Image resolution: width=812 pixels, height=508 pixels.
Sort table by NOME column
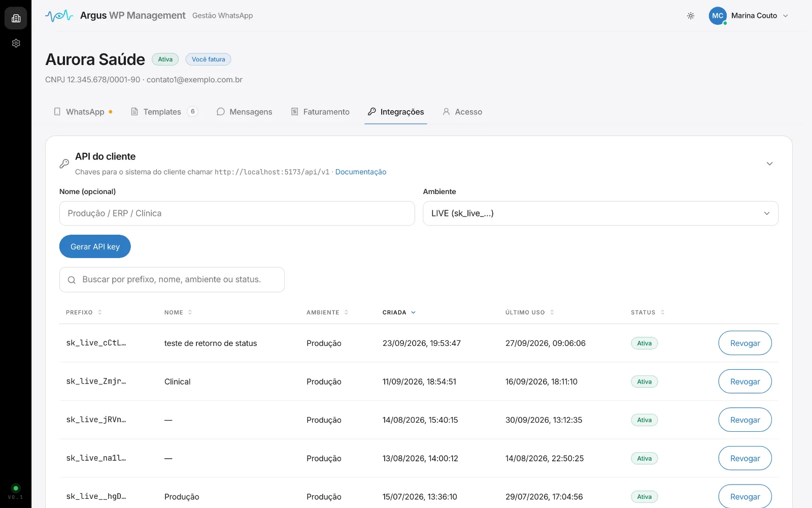click(178, 312)
